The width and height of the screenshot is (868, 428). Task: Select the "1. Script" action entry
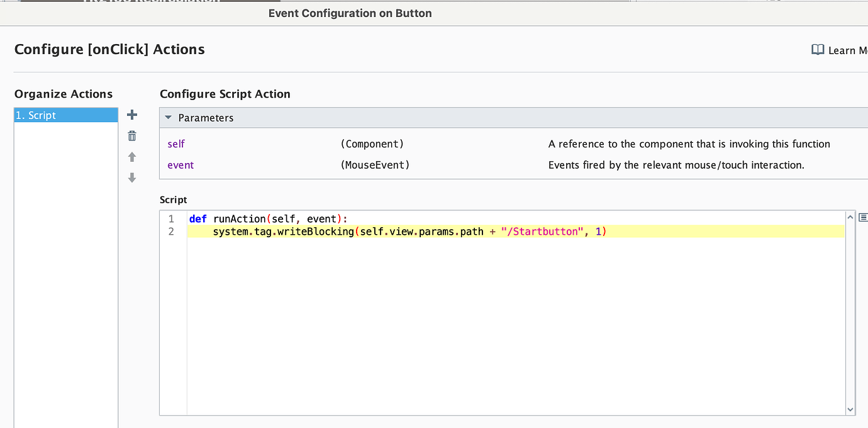click(x=65, y=115)
